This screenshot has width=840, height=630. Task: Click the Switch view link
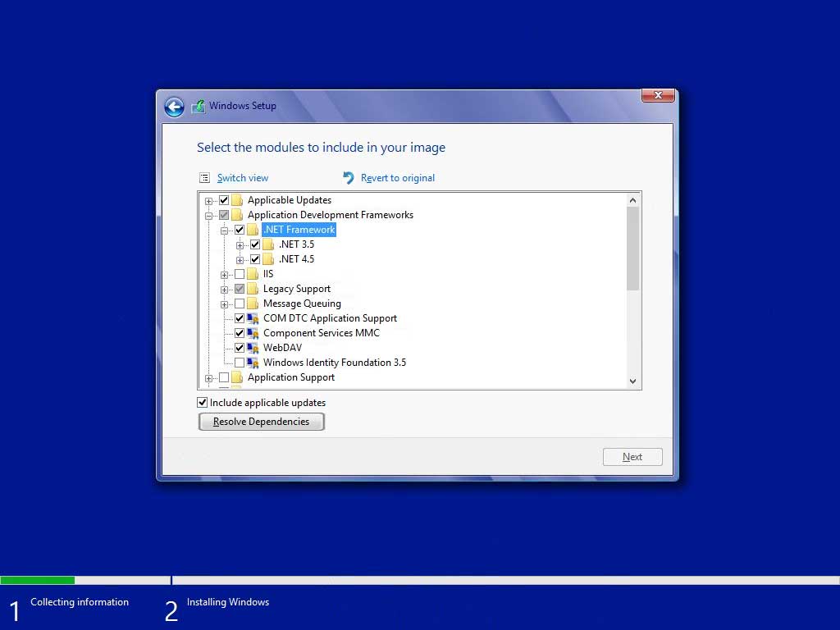tap(243, 178)
